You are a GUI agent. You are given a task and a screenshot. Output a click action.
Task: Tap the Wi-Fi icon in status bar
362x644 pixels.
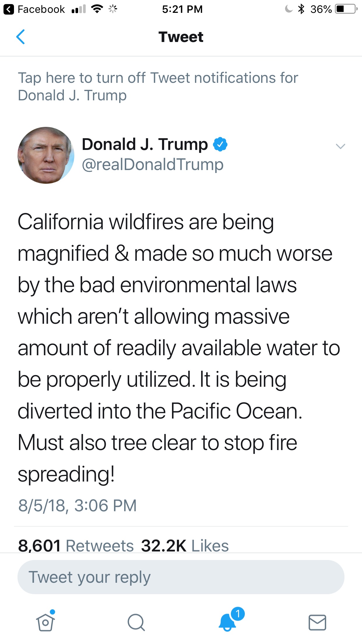97,9
